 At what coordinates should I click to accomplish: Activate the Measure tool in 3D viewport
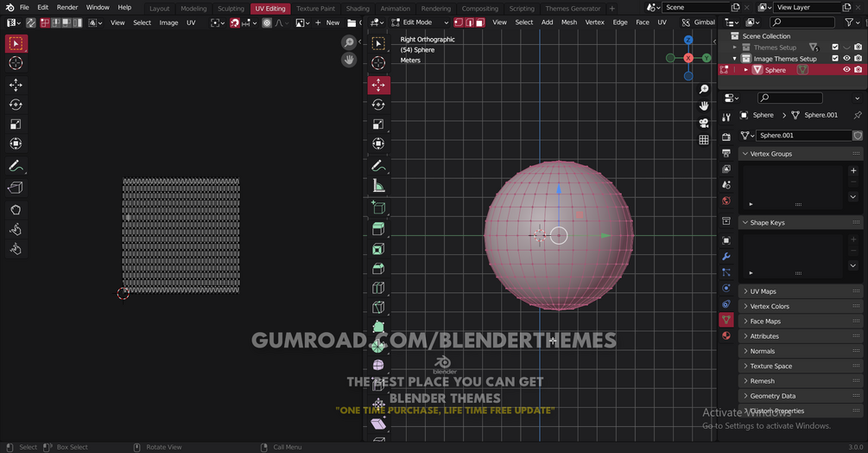pos(378,186)
